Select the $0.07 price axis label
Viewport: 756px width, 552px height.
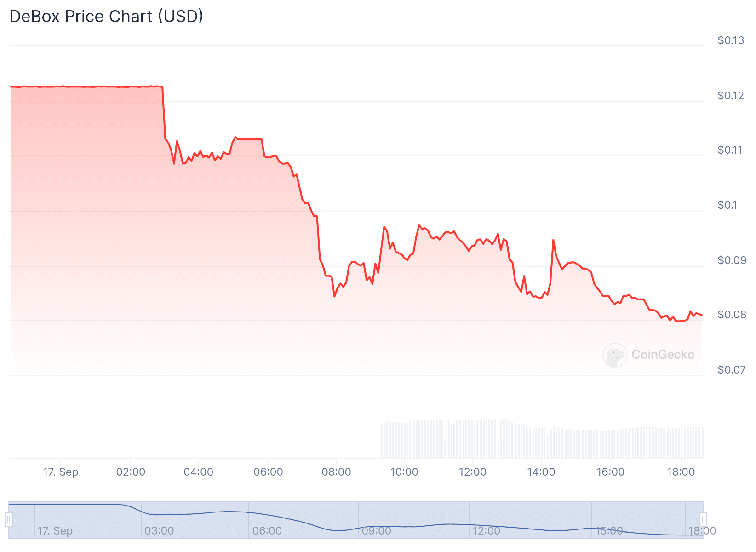pos(731,370)
